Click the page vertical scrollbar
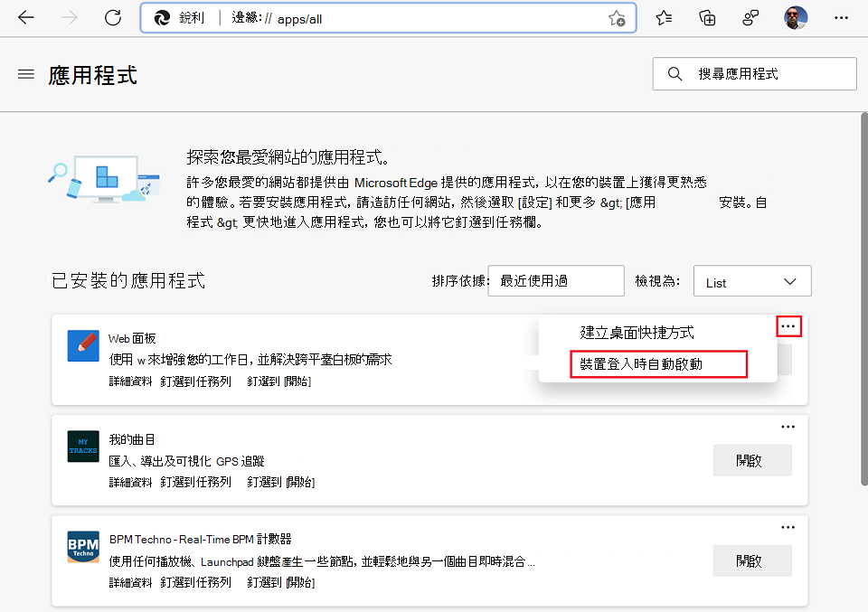 point(864,299)
